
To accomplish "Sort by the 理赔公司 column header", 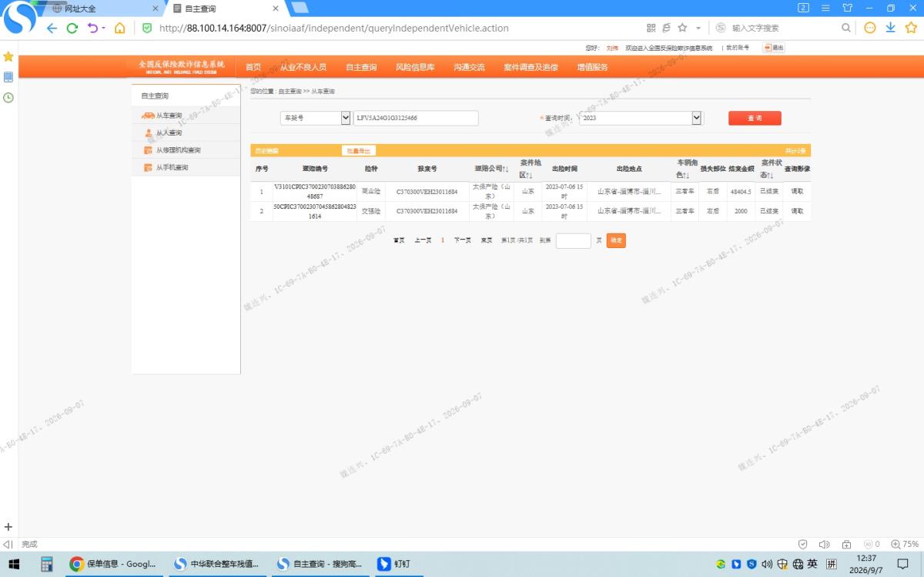I will point(491,169).
